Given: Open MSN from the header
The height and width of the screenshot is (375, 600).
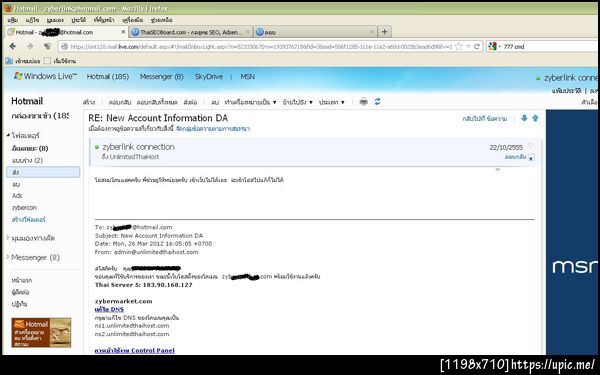Looking at the screenshot, I should [248, 77].
